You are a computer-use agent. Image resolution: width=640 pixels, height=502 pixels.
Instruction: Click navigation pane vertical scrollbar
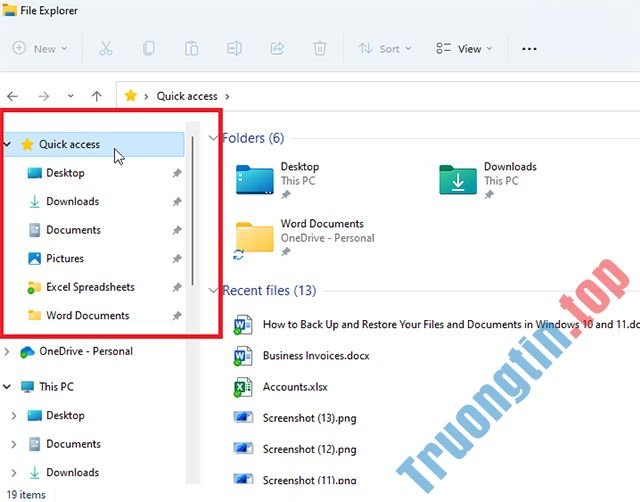pyautogui.click(x=192, y=211)
